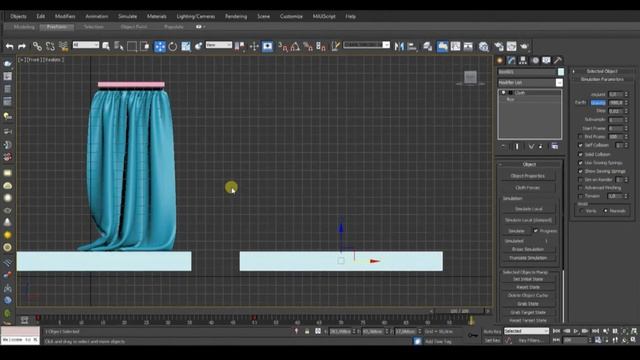Open the reference coordinate system dropdown
The image size is (640, 360).
(x=219, y=44)
